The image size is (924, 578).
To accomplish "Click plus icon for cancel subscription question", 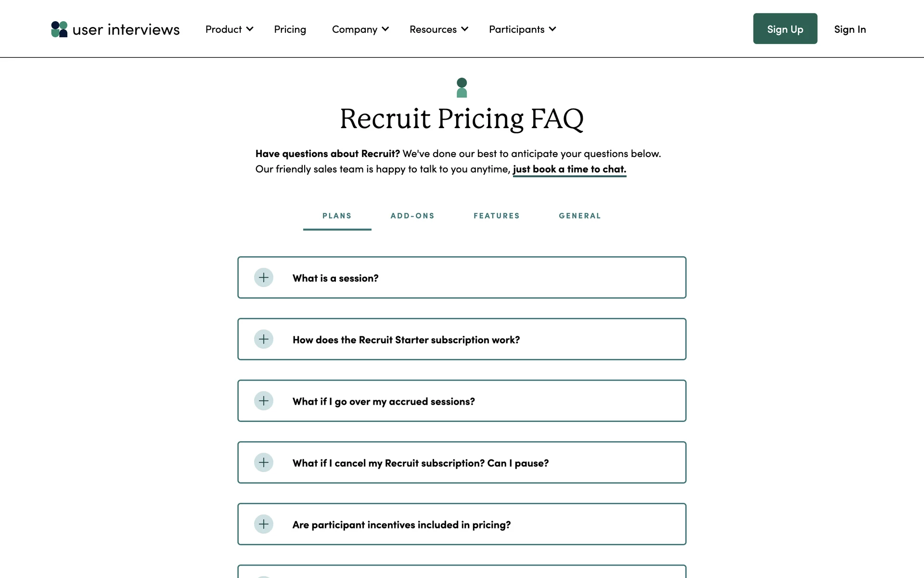I will click(264, 462).
